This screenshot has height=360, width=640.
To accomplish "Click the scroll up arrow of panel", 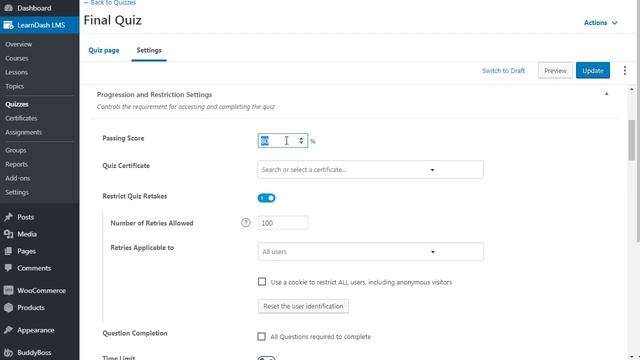I will (631, 89).
